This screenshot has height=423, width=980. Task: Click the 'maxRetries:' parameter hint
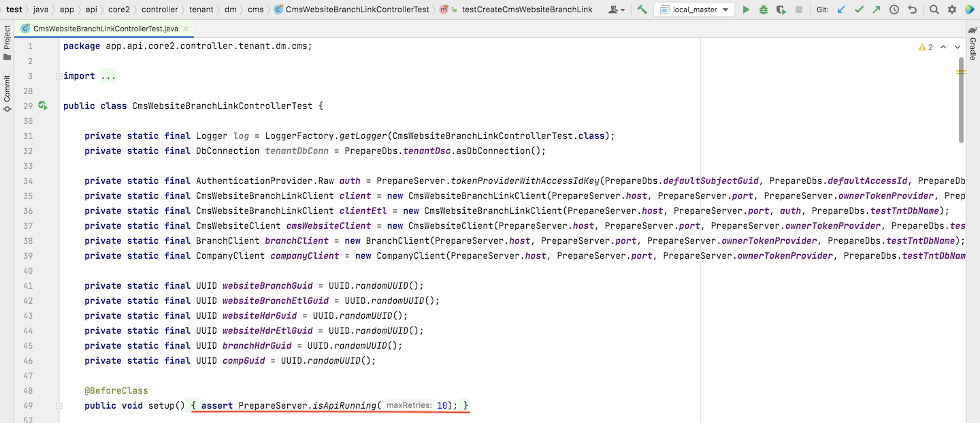coord(409,406)
